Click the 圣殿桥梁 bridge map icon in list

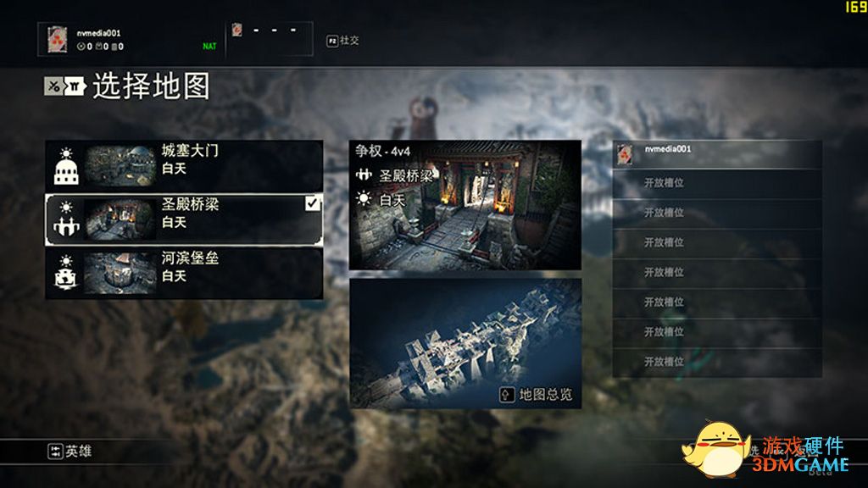(x=66, y=225)
